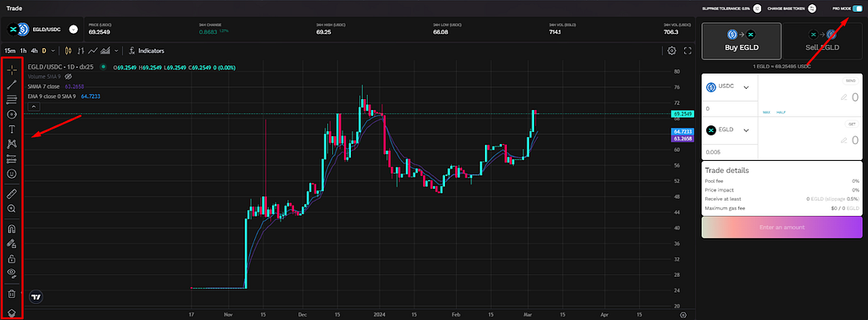The width and height of the screenshot is (868, 320).
Task: Click the Enter an amount button
Action: coord(782,227)
